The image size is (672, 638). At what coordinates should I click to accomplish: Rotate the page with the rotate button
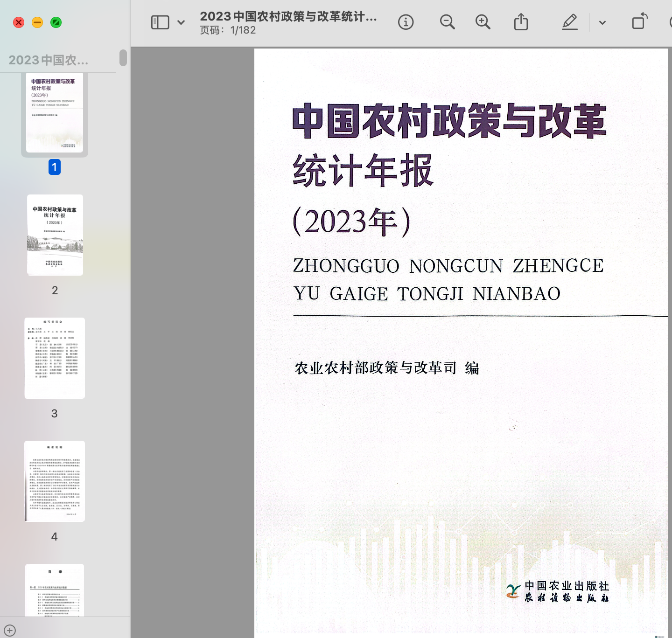640,21
